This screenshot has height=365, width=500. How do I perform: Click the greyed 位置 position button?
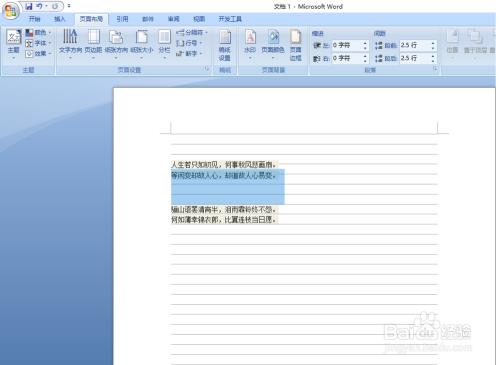click(x=452, y=43)
